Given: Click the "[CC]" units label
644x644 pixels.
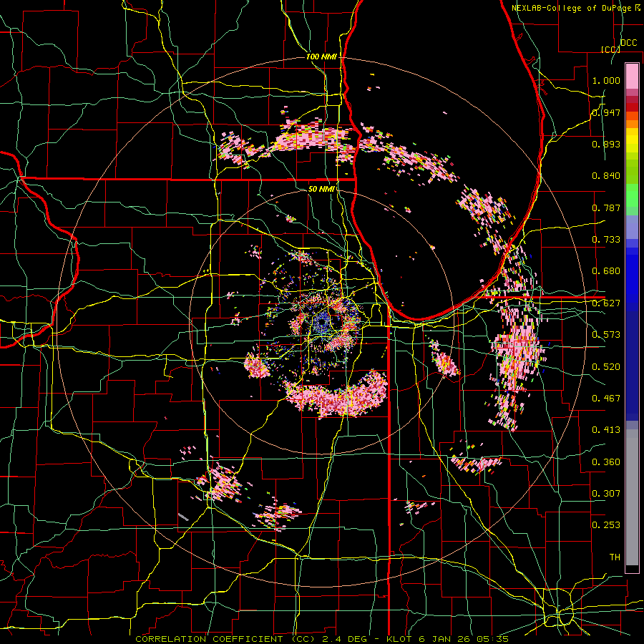Looking at the screenshot, I should (x=611, y=49).
